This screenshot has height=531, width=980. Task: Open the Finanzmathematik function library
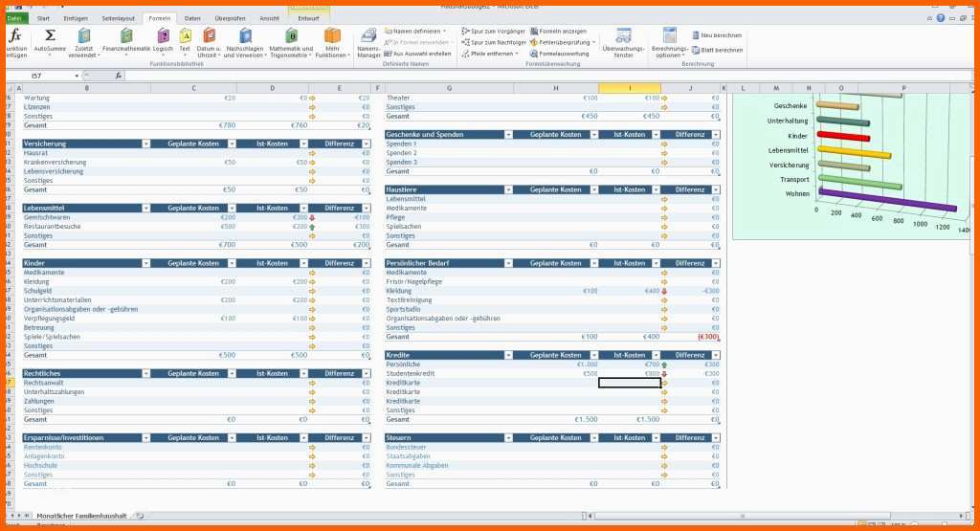[x=126, y=42]
